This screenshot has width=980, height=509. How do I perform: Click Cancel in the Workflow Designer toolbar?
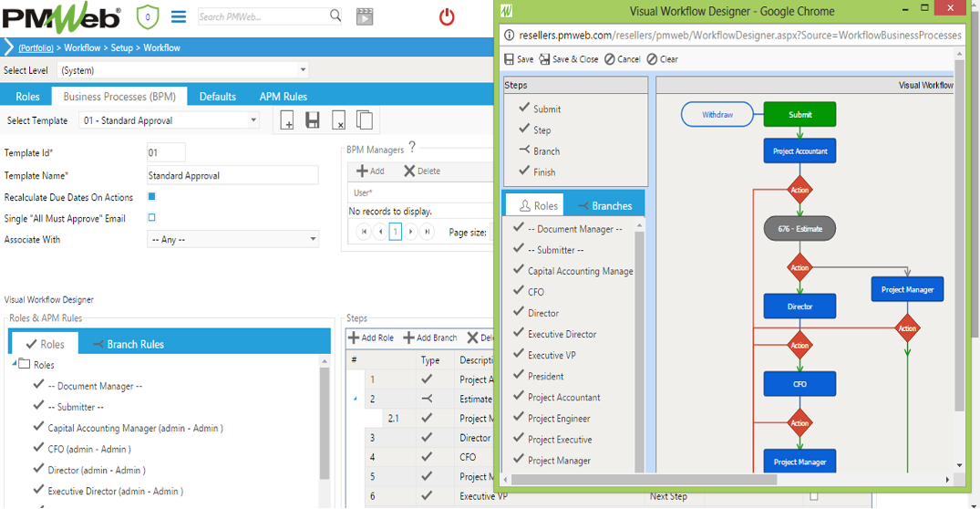[x=623, y=58]
